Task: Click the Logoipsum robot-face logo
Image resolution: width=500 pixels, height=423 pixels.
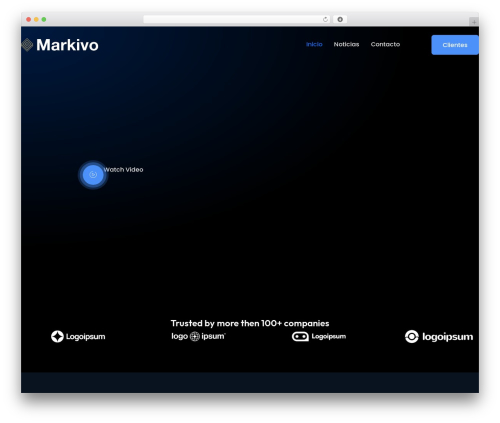Action: [319, 337]
